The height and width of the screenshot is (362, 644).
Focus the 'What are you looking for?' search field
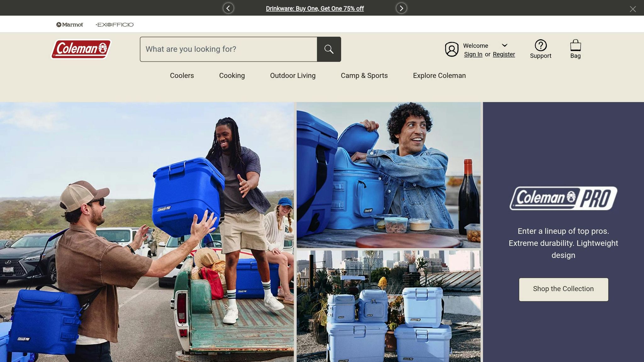tap(229, 49)
